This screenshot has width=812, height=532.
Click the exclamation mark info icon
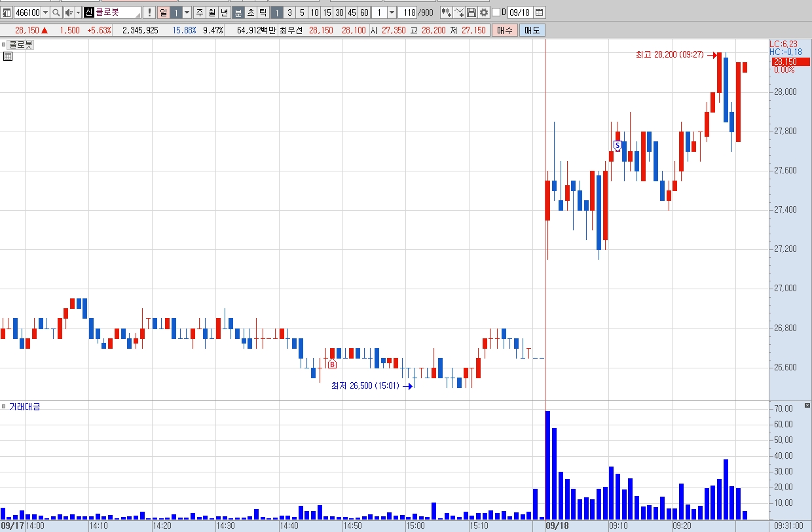149,12
